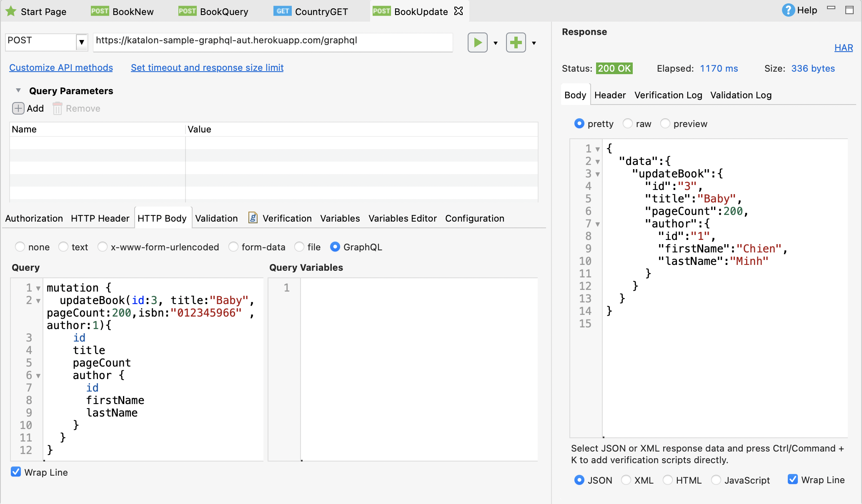
Task: Choose the form-data body type
Action: click(x=233, y=247)
